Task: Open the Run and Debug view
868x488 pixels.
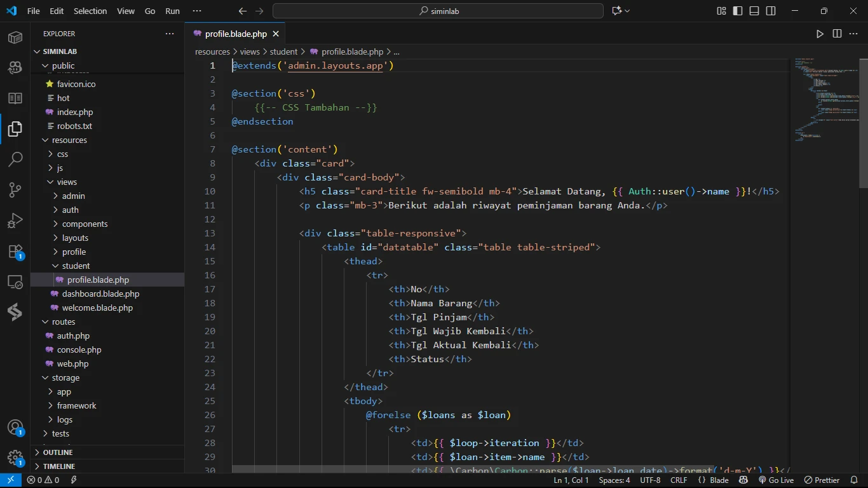Action: tap(15, 220)
